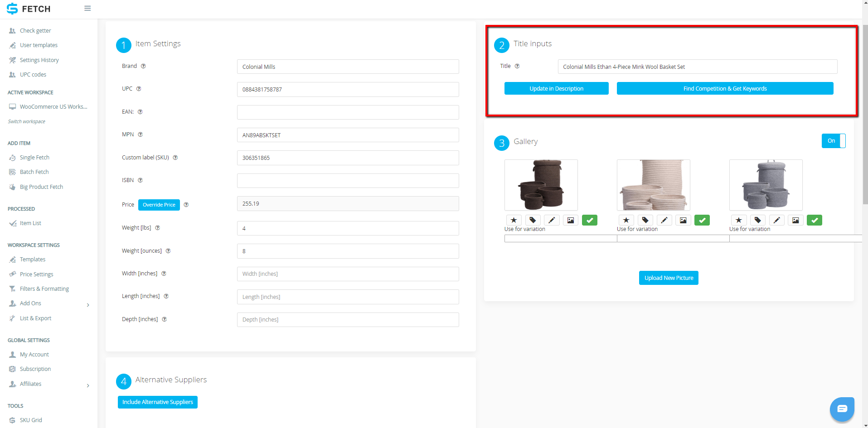The image size is (868, 428).
Task: Show help for MPN field
Action: point(140,135)
